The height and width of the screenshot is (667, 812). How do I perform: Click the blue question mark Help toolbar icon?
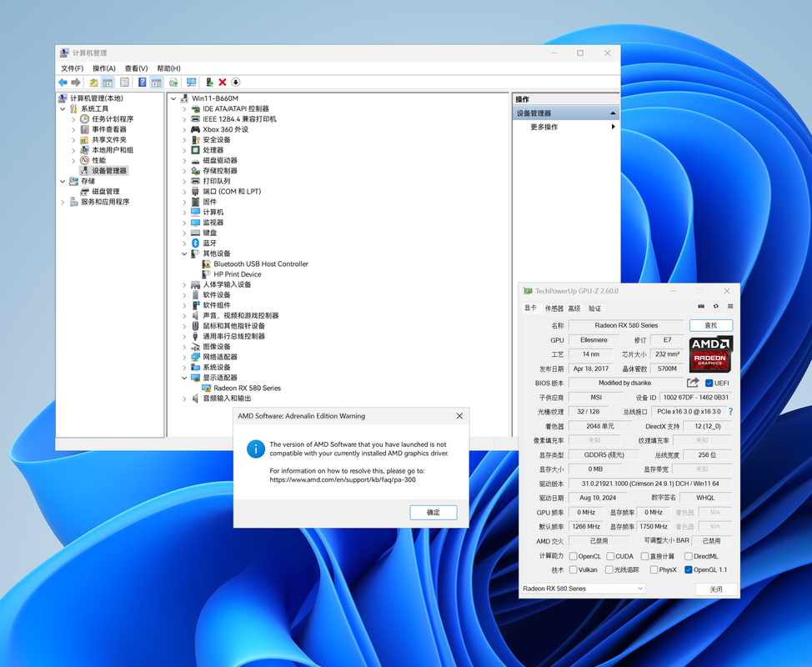coord(142,83)
